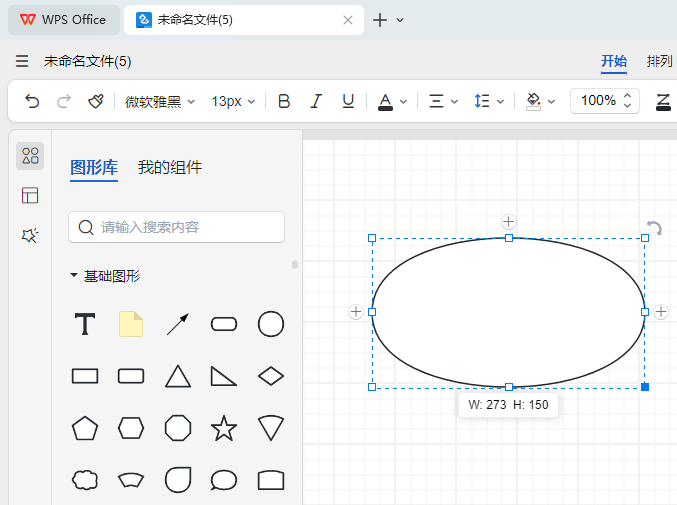Image resolution: width=677 pixels, height=505 pixels.
Task: Select the speech bubble shape
Action: point(224,480)
